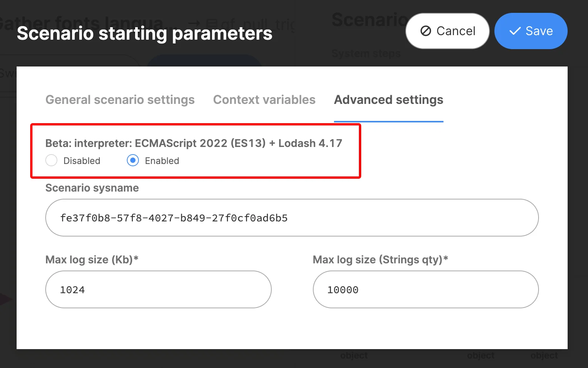Image resolution: width=588 pixels, height=368 pixels.
Task: Click the circle-slash icon on Cancel
Action: coord(426,31)
